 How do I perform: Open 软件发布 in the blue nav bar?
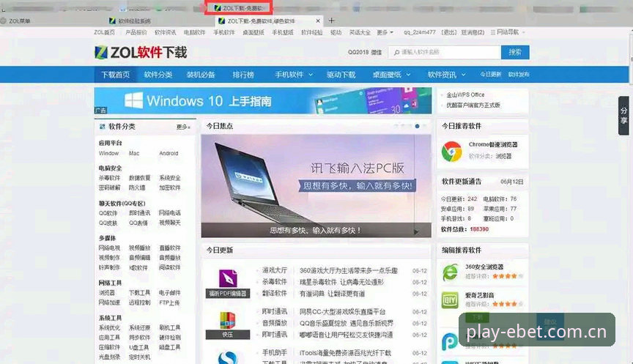(x=519, y=74)
